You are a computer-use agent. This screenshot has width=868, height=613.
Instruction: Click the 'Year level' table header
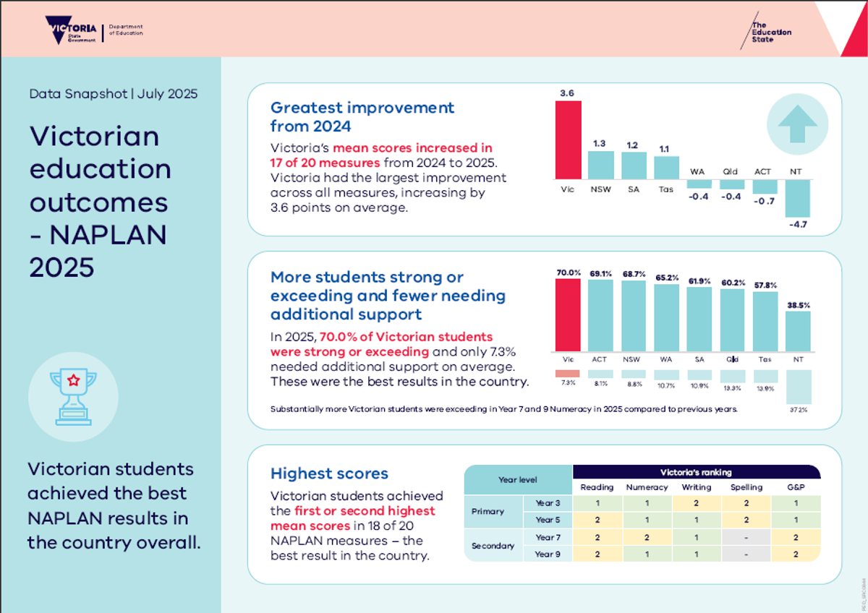[x=518, y=479]
